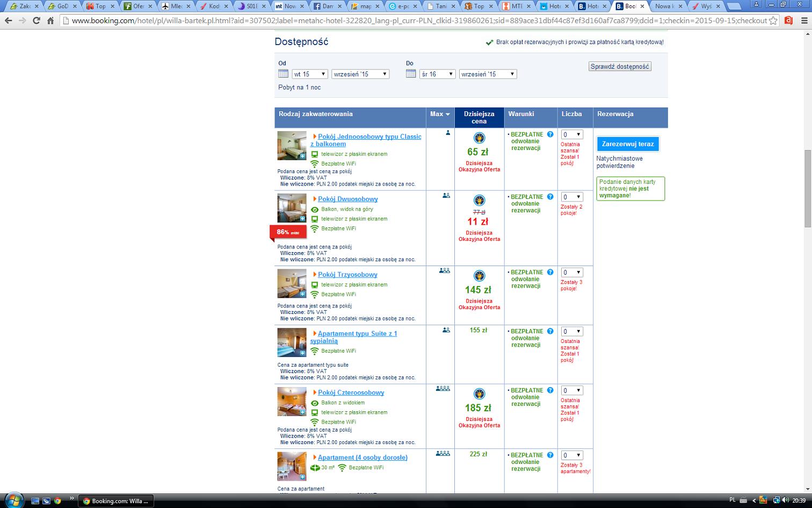Viewport: 812px width, 508px height.
Task: Click the help icon in Apartament Suite conditions
Action: [x=550, y=331]
